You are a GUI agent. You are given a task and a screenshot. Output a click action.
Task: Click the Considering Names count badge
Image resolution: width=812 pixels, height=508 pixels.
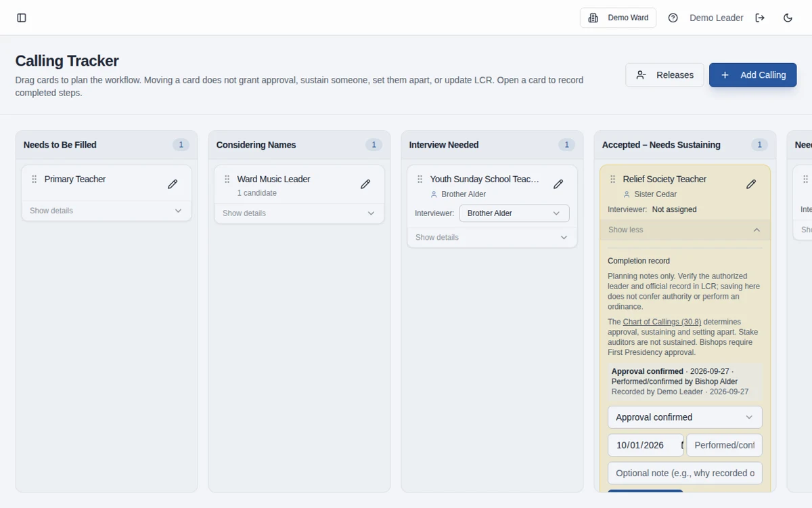click(x=374, y=145)
